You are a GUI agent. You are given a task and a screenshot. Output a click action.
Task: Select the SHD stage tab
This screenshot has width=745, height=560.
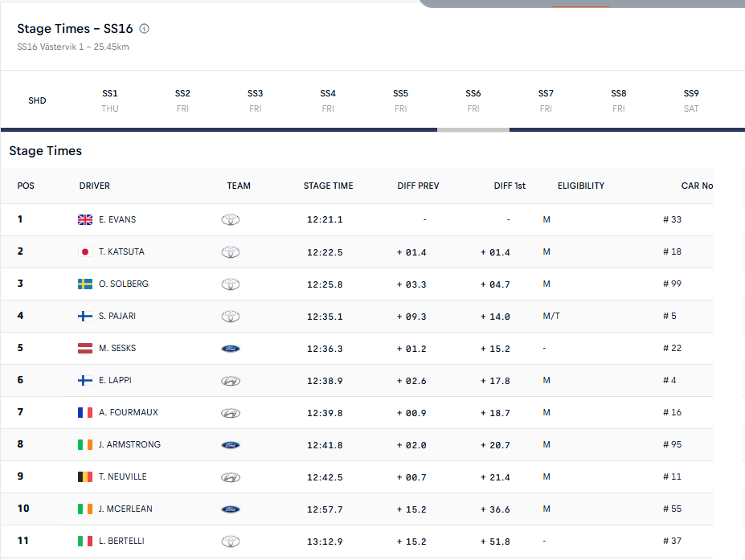(x=37, y=100)
